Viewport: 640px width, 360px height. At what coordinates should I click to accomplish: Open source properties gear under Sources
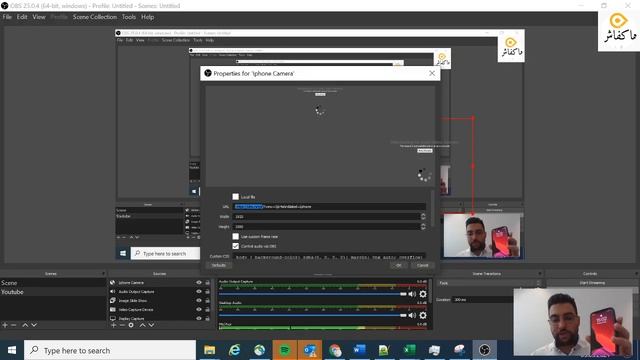[x=131, y=325]
